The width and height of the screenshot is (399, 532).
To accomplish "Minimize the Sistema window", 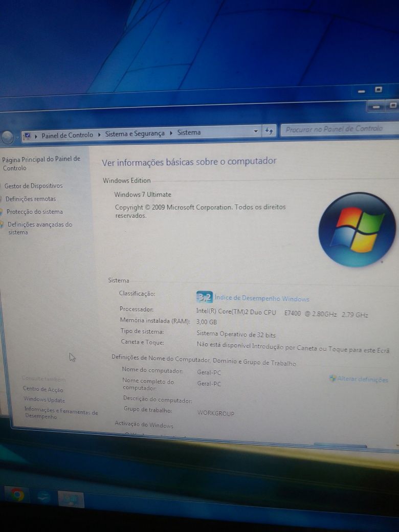I will (376, 107).
